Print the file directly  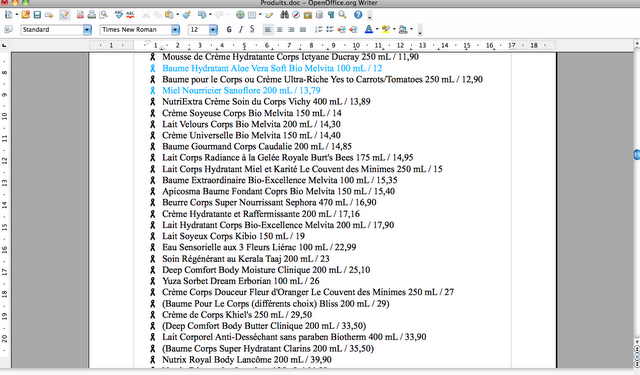[91, 15]
